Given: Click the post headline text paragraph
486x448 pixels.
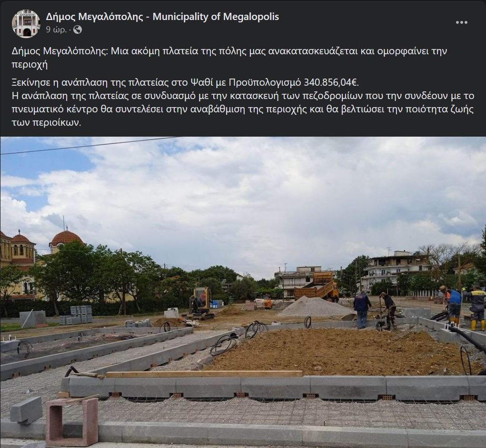Looking at the screenshot, I should click(229, 57).
